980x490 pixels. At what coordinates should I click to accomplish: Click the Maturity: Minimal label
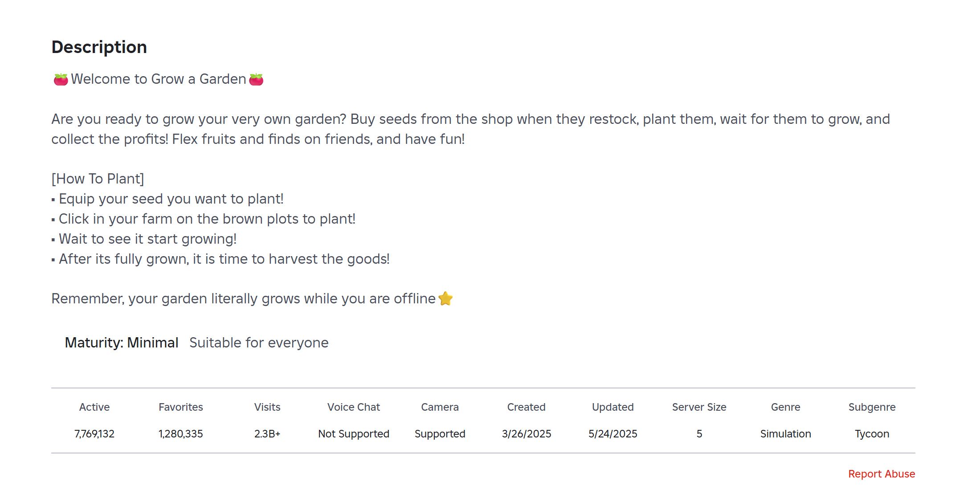[122, 343]
